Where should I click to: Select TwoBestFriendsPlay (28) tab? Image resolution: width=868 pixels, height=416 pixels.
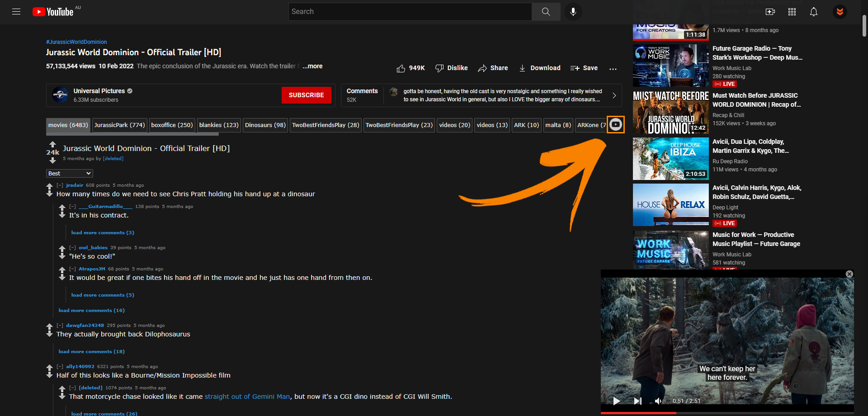(x=325, y=125)
